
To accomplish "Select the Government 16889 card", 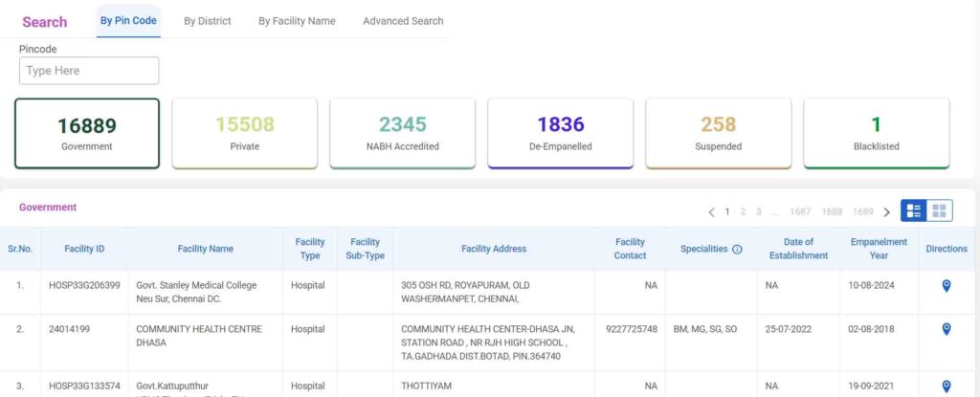I will (x=87, y=133).
